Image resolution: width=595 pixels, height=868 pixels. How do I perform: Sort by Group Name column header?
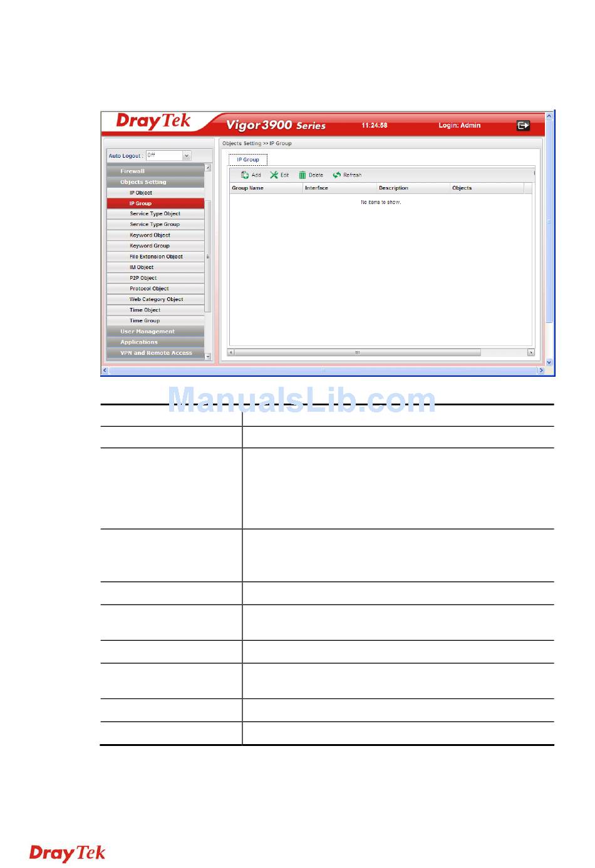(x=266, y=188)
